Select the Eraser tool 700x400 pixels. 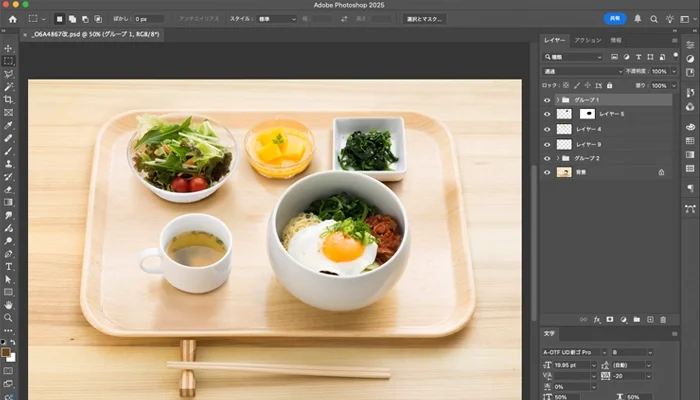tap(8, 190)
